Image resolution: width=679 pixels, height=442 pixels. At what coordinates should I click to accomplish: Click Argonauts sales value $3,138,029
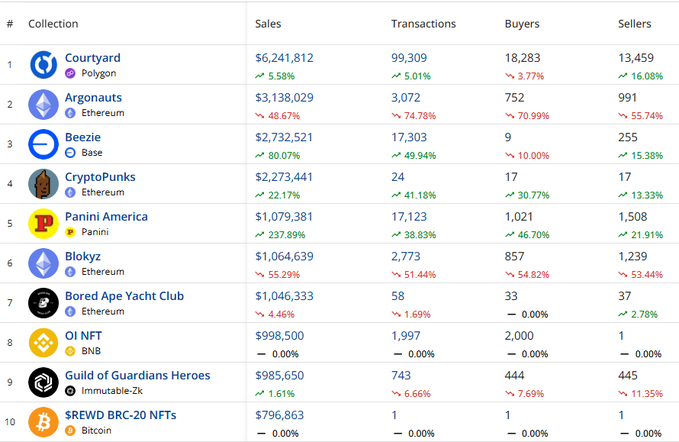tap(284, 98)
